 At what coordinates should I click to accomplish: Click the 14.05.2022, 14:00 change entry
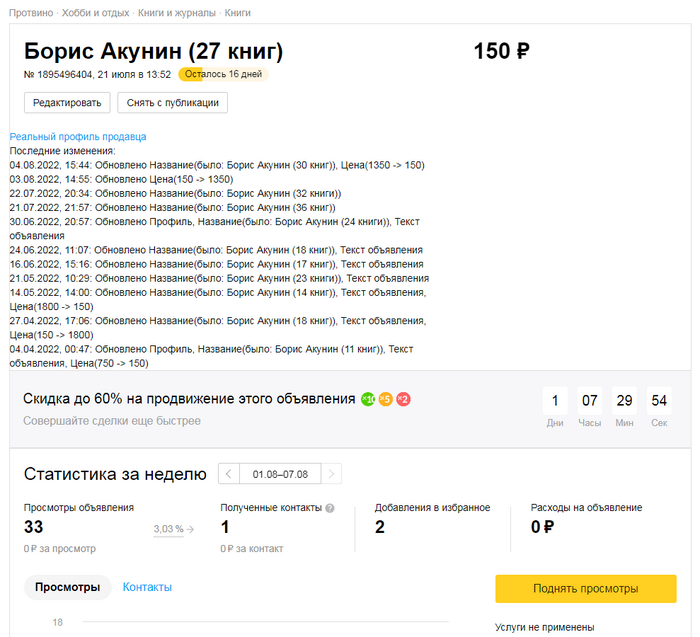click(218, 300)
